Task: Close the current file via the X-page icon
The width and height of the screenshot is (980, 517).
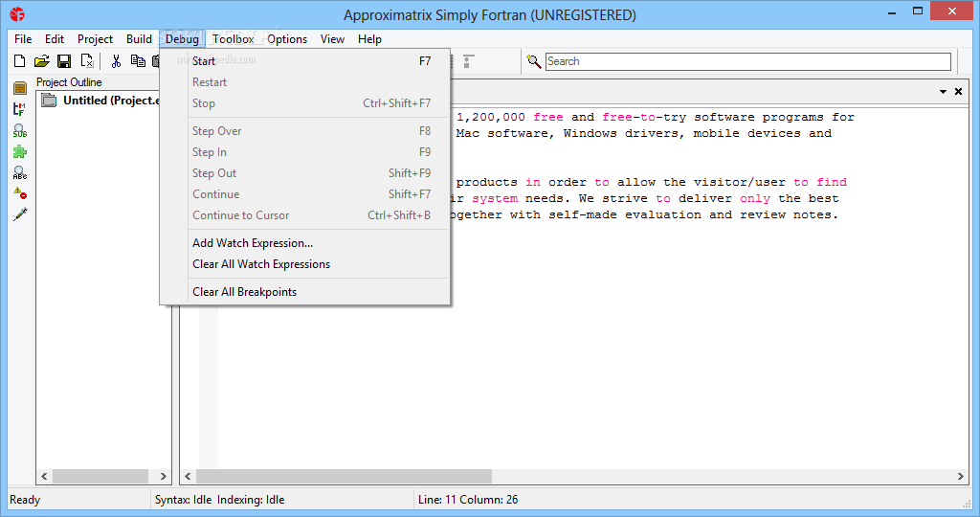Action: [87, 61]
